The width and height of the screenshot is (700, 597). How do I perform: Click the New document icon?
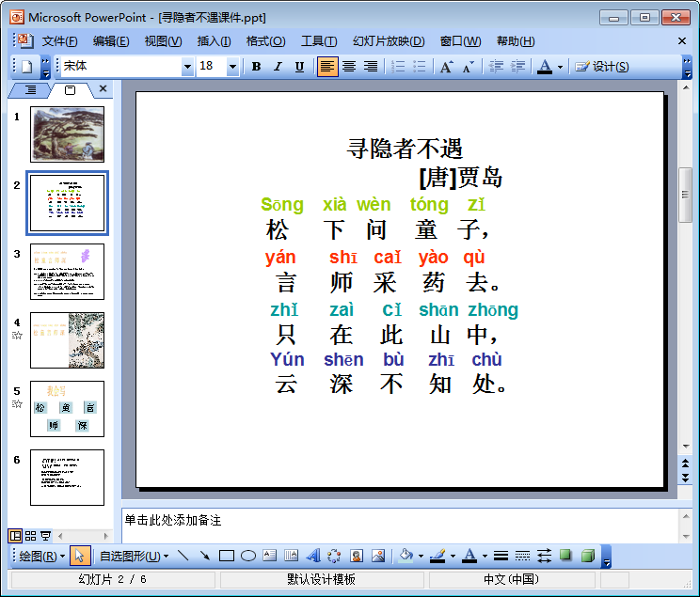pos(26,67)
